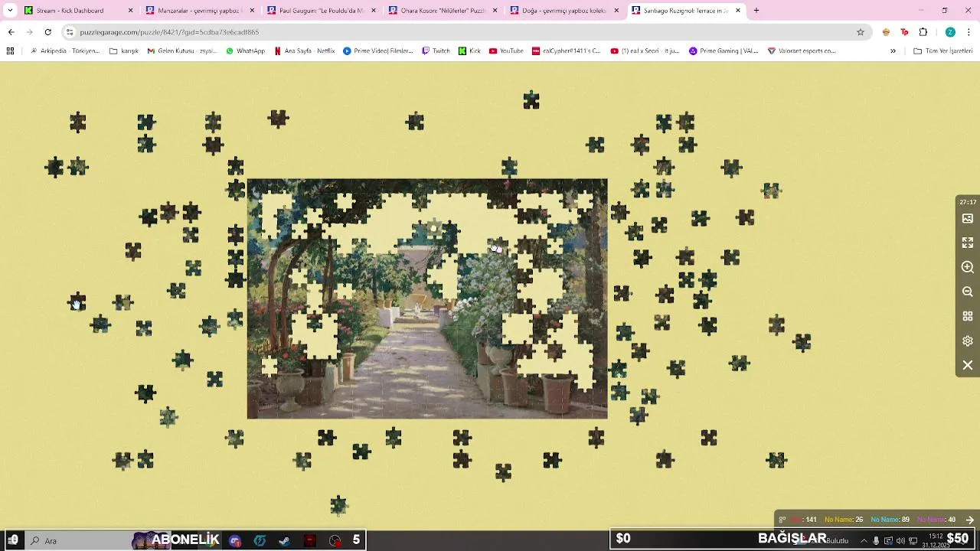
Task: Open the apps grid in bookmarks bar
Action: (10, 51)
